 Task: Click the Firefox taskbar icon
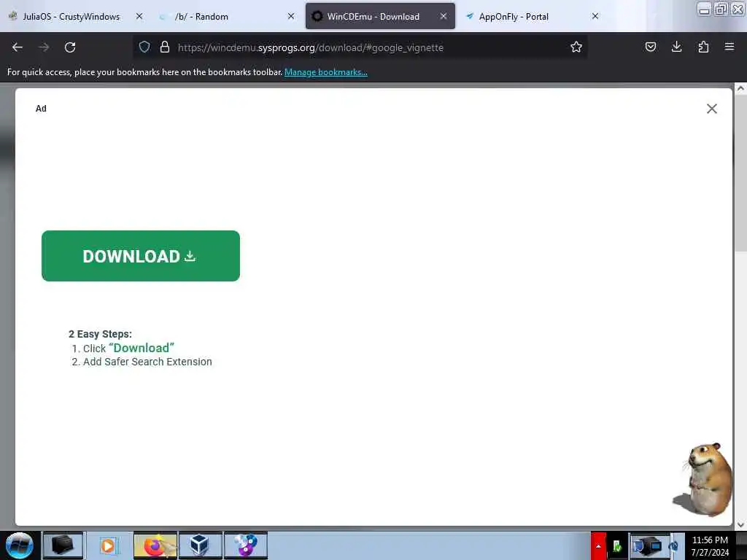pyautogui.click(x=155, y=545)
